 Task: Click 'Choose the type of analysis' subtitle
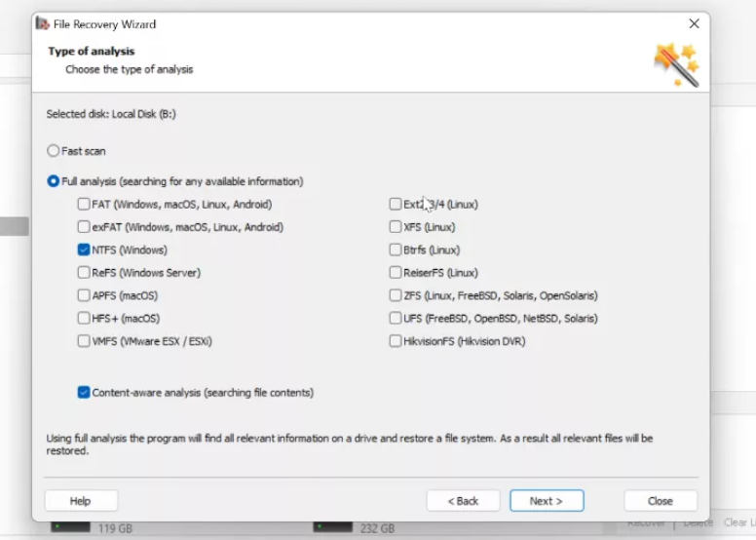click(x=130, y=69)
